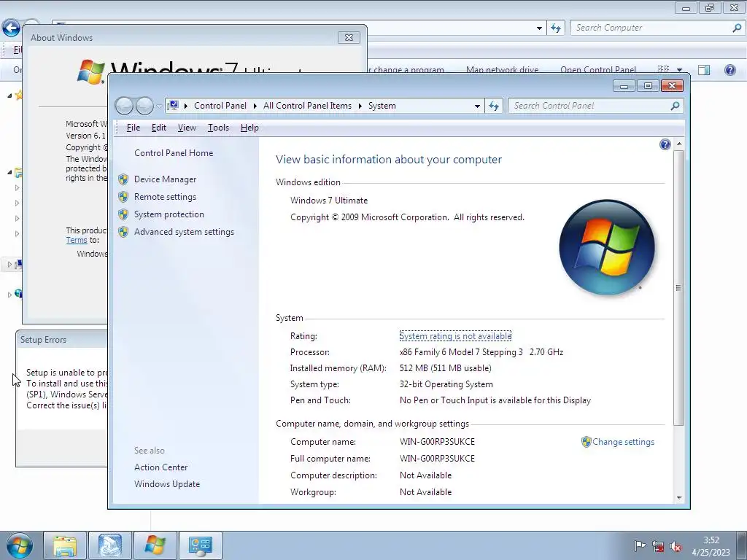Click the Control Panel taskbar button

click(x=200, y=545)
